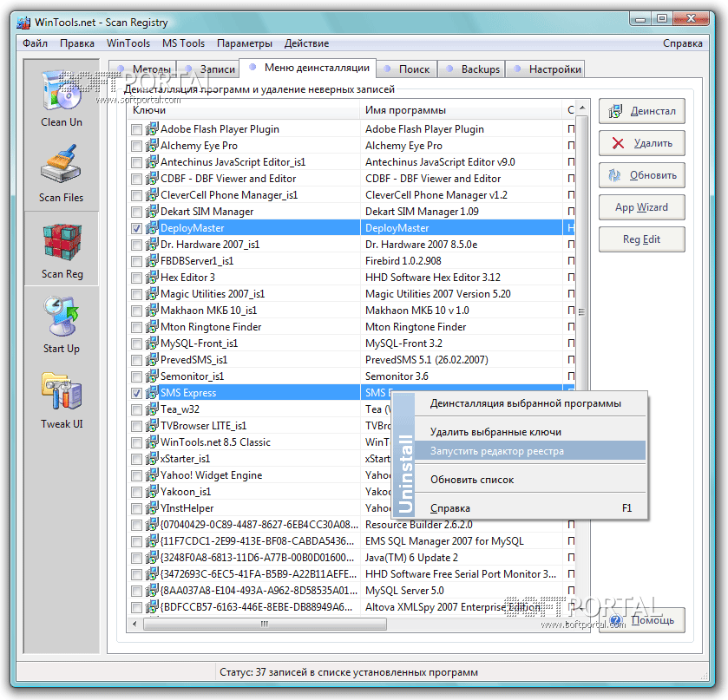The width and height of the screenshot is (728, 700).
Task: Open the Scan Files tool
Action: click(x=62, y=173)
